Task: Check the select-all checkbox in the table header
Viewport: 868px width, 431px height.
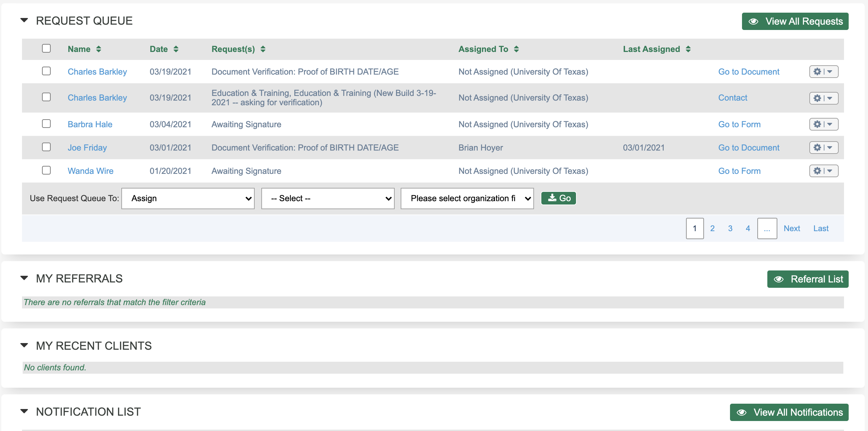Action: pyautogui.click(x=46, y=49)
